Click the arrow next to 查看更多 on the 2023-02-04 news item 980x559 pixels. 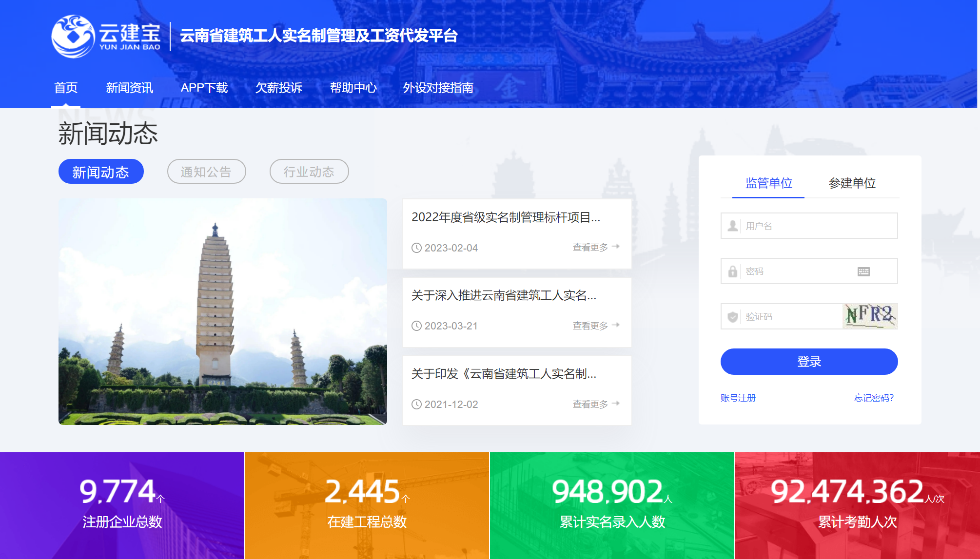pyautogui.click(x=616, y=247)
